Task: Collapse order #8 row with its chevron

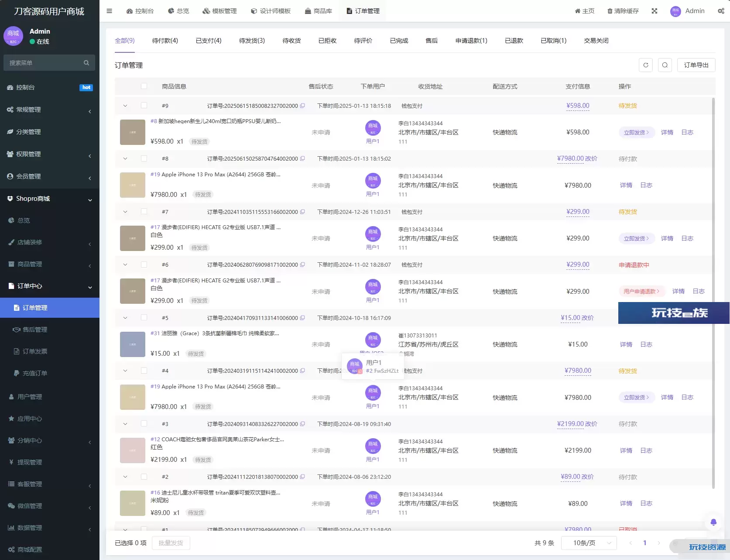Action: (125, 158)
